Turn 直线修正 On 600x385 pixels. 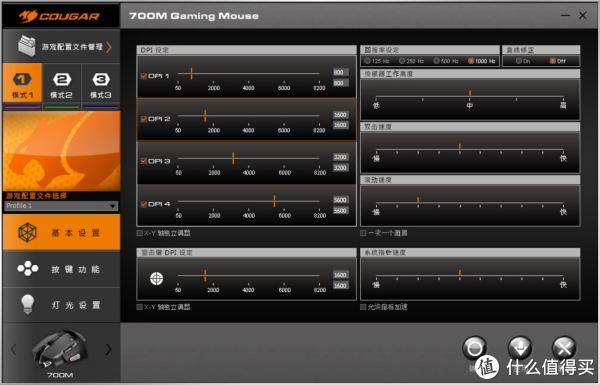point(518,61)
